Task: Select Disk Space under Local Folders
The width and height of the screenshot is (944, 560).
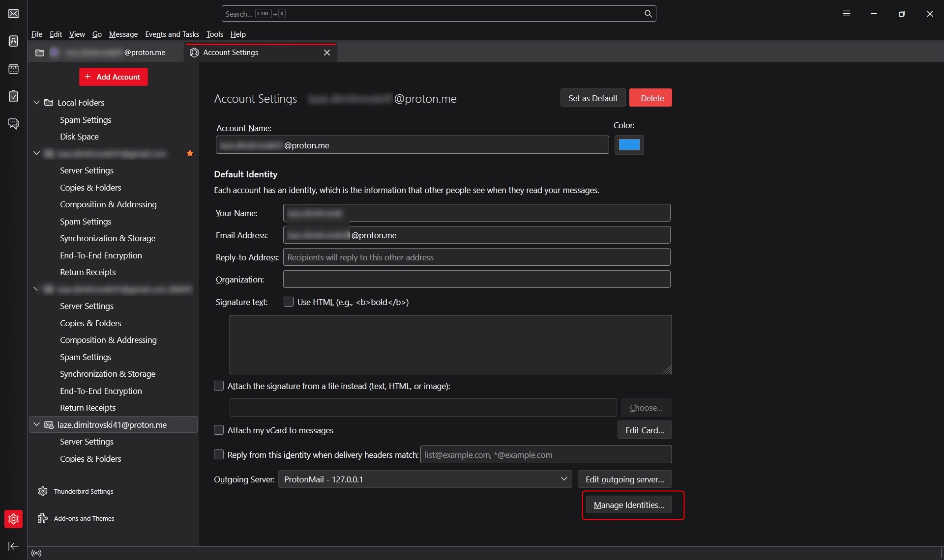Action: pyautogui.click(x=79, y=137)
